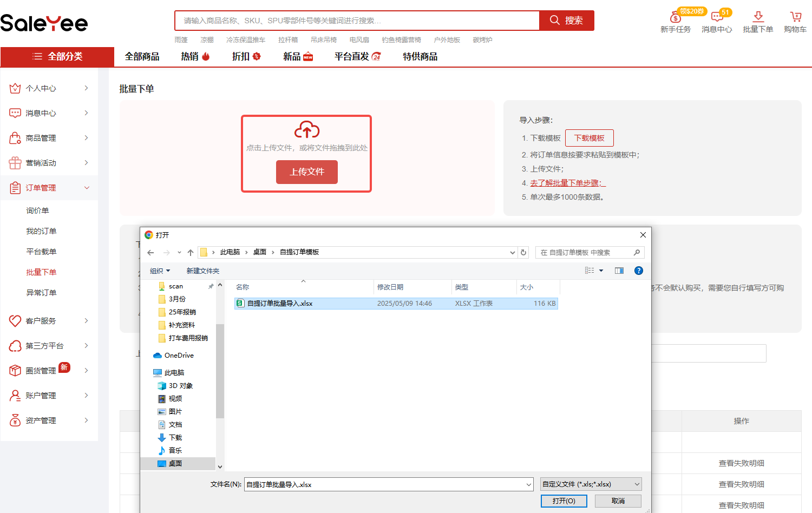Click the cloud upload icon

[306, 130]
